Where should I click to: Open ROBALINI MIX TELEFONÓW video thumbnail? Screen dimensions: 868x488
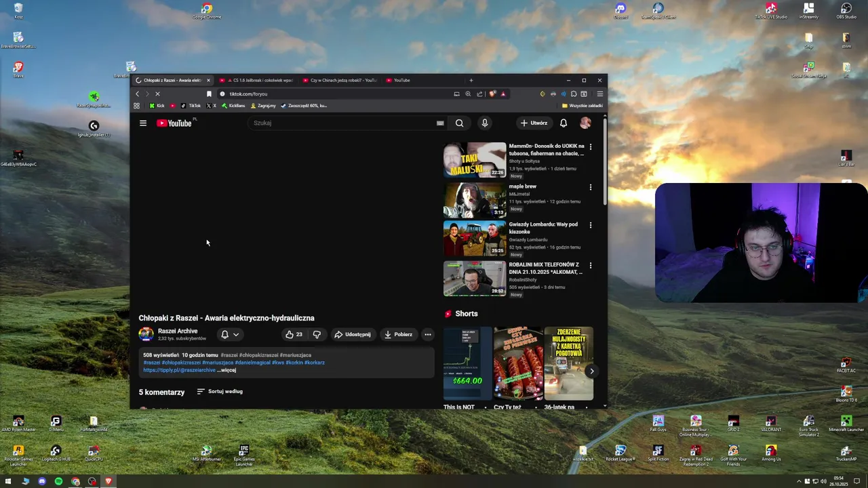coord(475,279)
